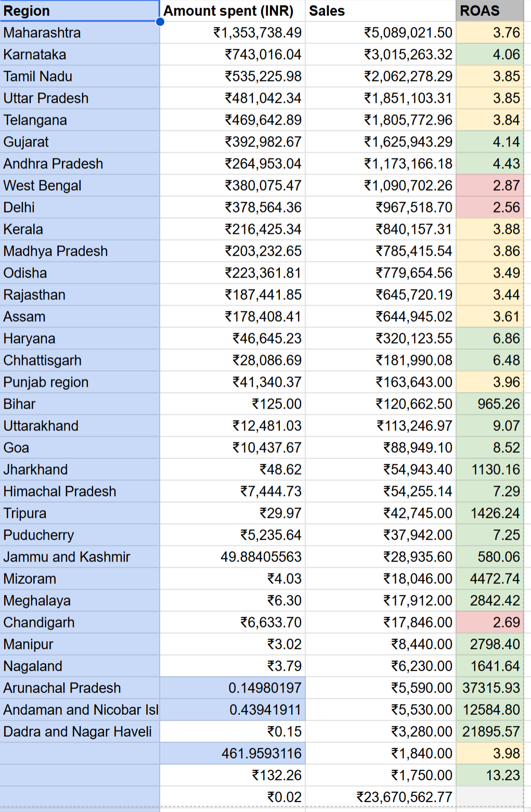The image size is (531, 812).
Task: Click Karnataka's green ROAS cell 4.06
Action: 489,55
